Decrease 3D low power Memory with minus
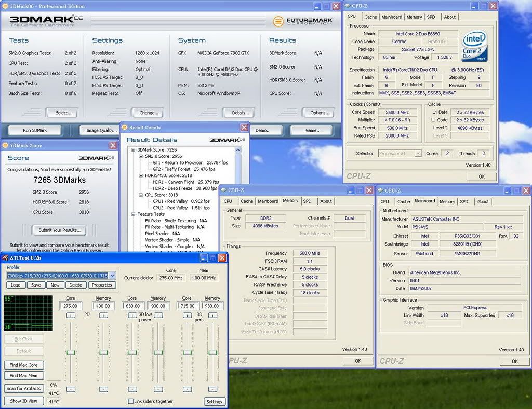The height and width of the screenshot is (409, 532). point(158,389)
